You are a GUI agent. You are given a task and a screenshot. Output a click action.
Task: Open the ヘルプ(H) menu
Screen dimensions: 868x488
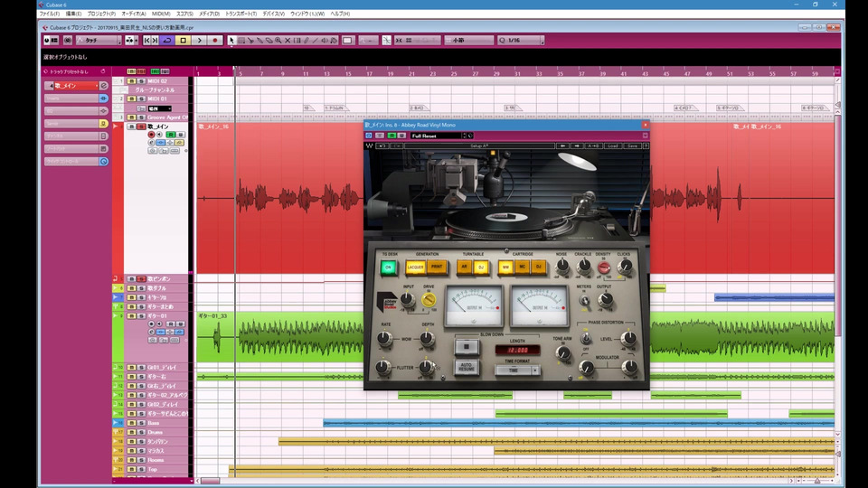point(340,14)
